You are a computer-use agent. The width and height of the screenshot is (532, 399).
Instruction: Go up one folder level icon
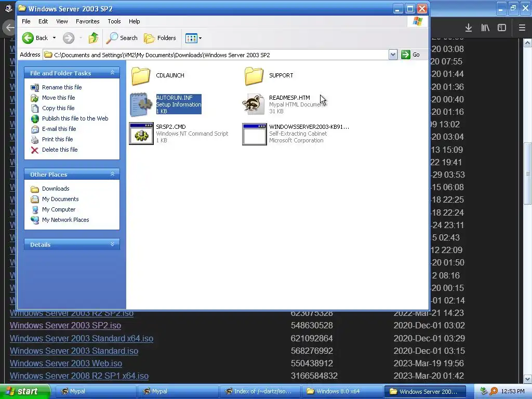[x=94, y=38]
